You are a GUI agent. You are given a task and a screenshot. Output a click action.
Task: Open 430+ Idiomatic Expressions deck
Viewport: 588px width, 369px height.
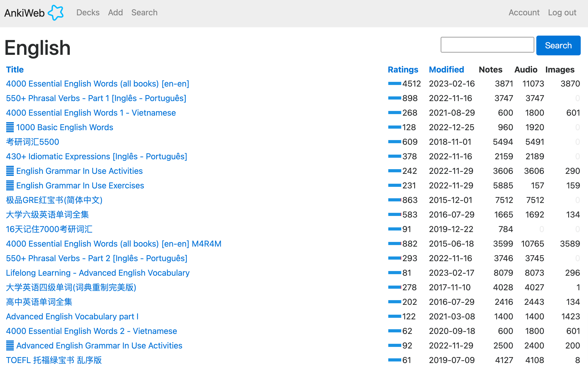pos(97,156)
